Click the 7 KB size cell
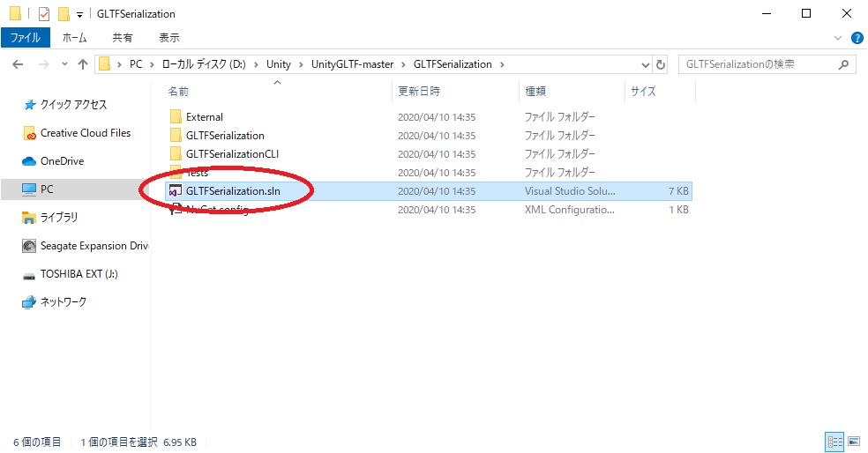The width and height of the screenshot is (868, 453). tap(678, 191)
